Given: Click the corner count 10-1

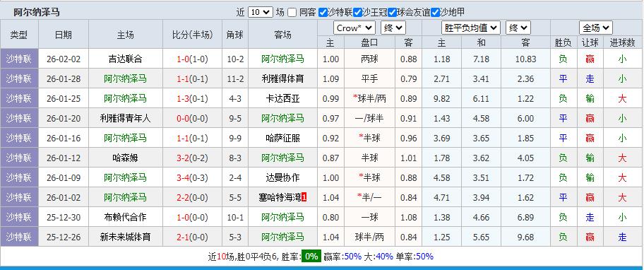Looking at the screenshot, I should pyautogui.click(x=235, y=217).
